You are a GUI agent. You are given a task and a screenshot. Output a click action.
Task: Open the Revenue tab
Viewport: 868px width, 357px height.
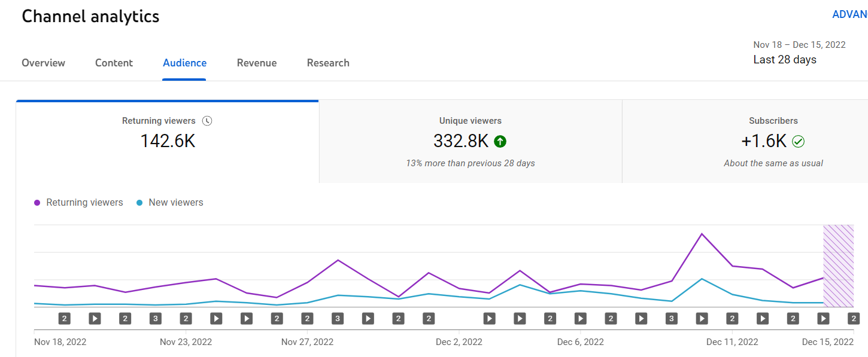[x=257, y=63]
